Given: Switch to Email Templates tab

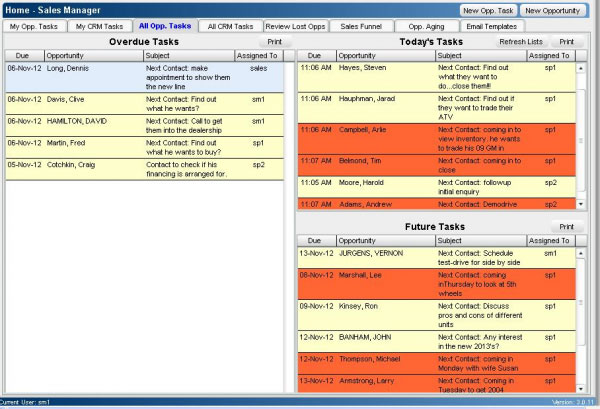Looking at the screenshot, I should point(493,26).
